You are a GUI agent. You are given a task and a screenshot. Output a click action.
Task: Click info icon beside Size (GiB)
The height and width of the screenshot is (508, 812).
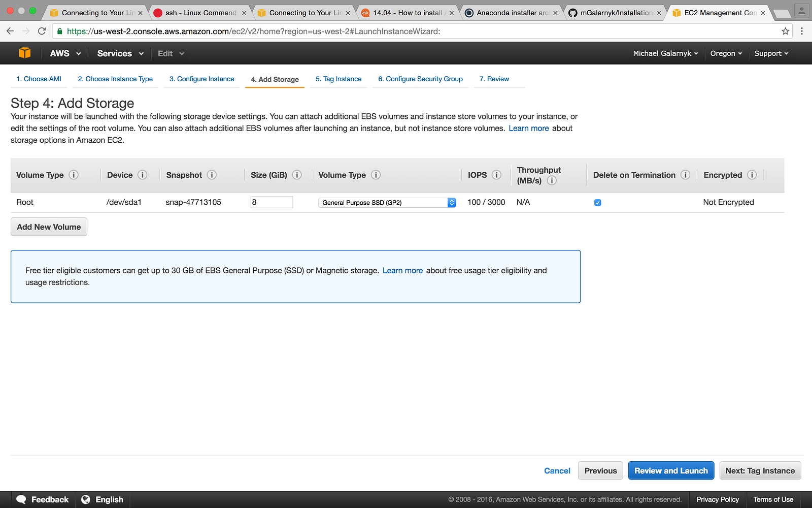297,175
